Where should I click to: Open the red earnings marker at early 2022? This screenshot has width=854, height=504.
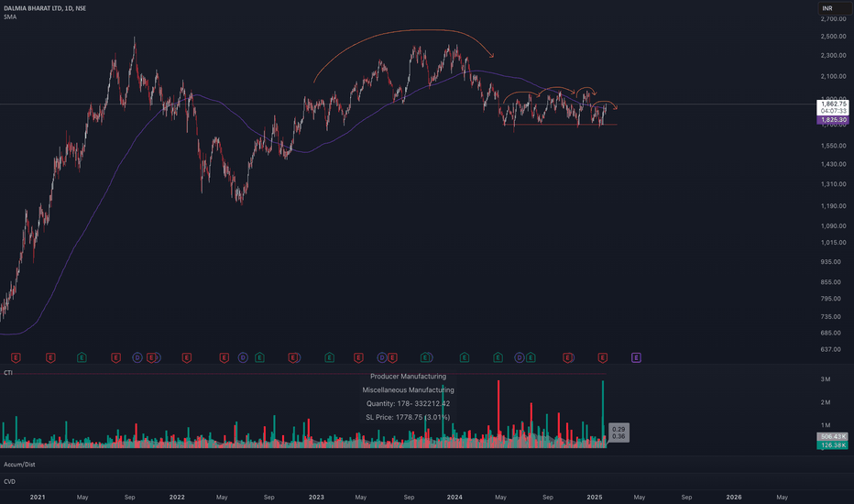pyautogui.click(x=186, y=358)
